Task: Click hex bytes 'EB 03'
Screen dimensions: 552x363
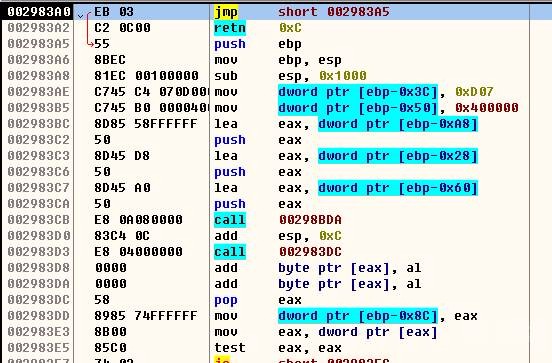Action: pos(114,12)
